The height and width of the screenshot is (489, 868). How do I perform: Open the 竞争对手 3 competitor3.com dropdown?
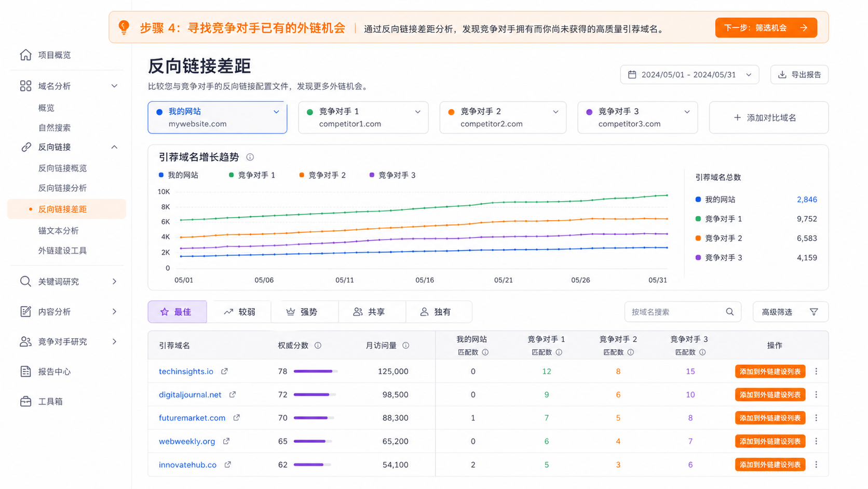[x=638, y=117]
